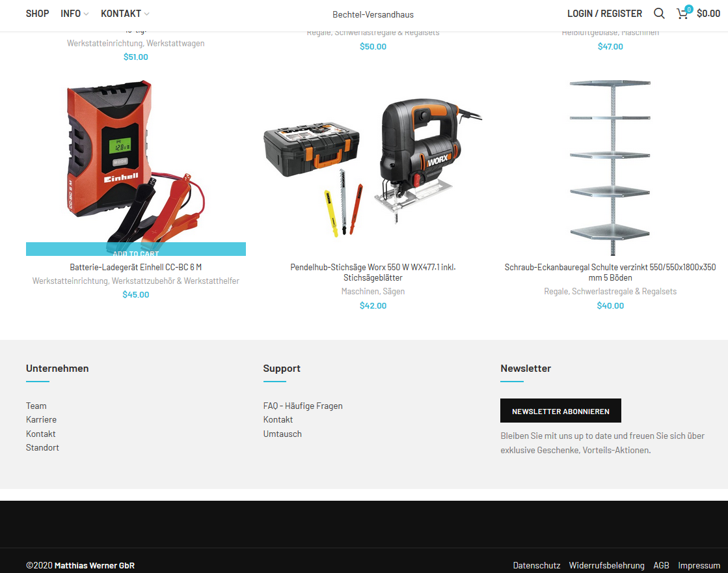Image resolution: width=728 pixels, height=573 pixels.
Task: Click the $0.00 cart total
Action: click(708, 14)
